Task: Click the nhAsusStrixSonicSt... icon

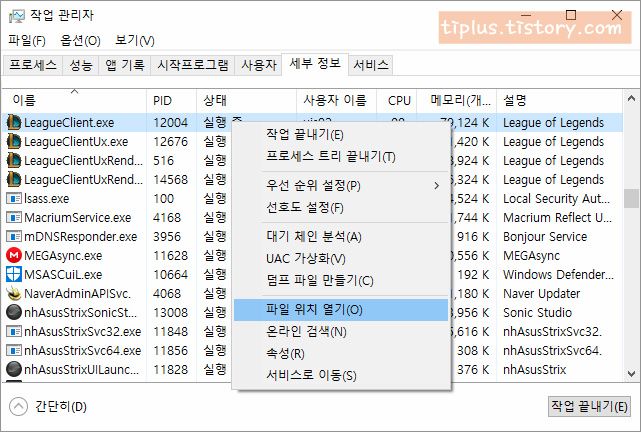Action: pyautogui.click(x=14, y=312)
